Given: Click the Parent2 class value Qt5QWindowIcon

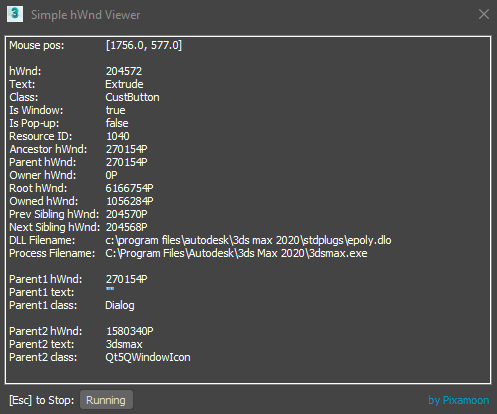Looking at the screenshot, I should [148, 357].
